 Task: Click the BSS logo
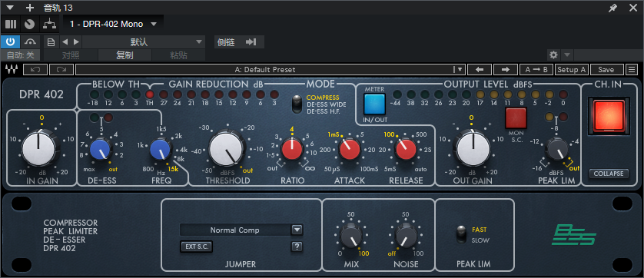(x=574, y=234)
